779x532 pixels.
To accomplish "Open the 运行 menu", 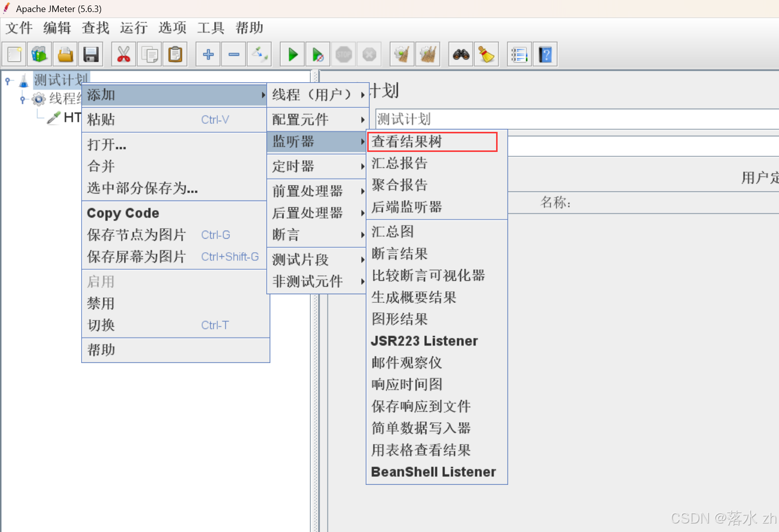I will click(134, 28).
